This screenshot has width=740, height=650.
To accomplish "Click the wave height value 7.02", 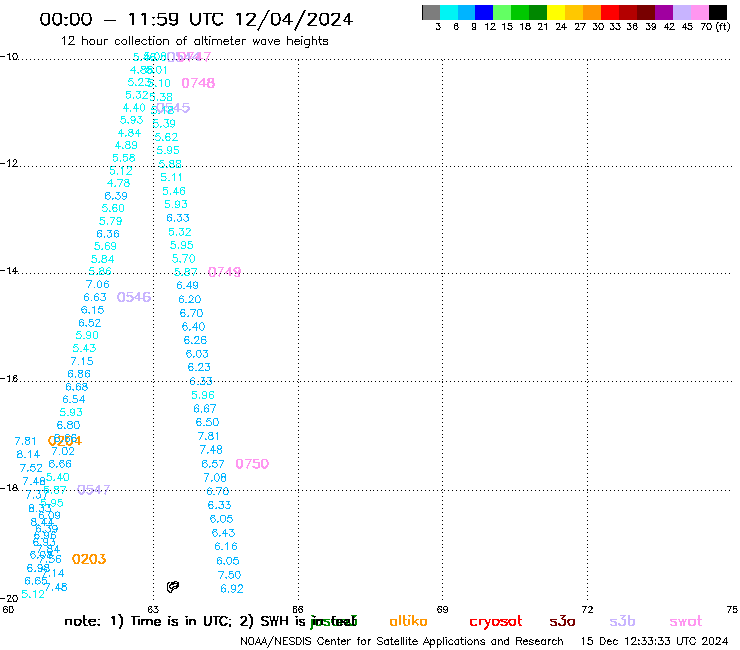I will (x=63, y=451).
